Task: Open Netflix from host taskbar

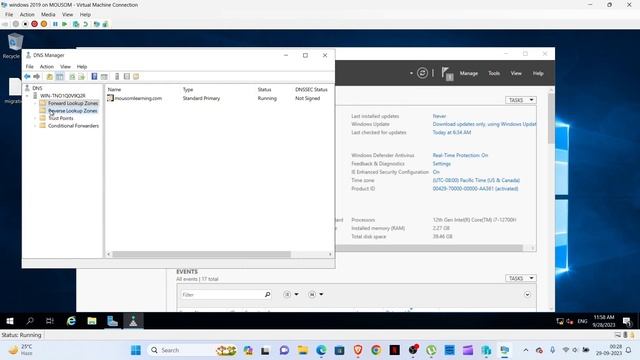Action: click(395, 350)
